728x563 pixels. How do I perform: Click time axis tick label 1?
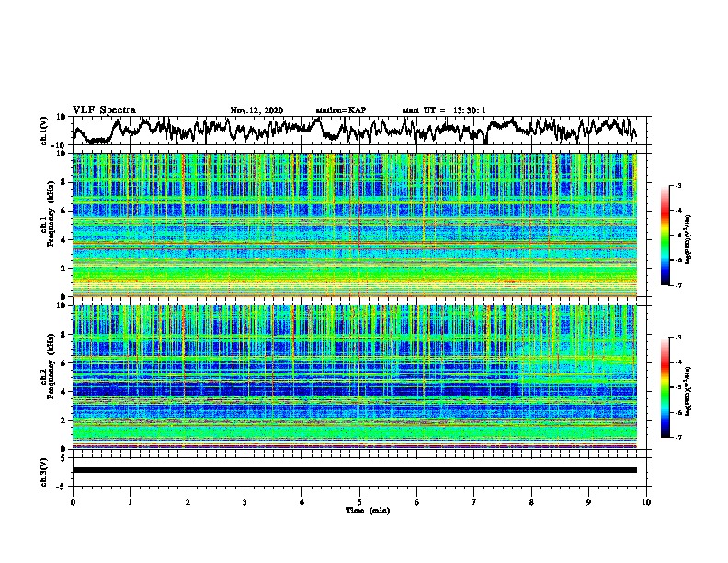tap(130, 502)
